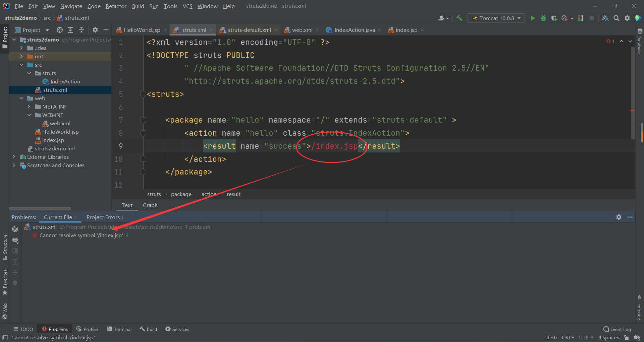
Task: Open the profiler run icon
Action: (565, 18)
